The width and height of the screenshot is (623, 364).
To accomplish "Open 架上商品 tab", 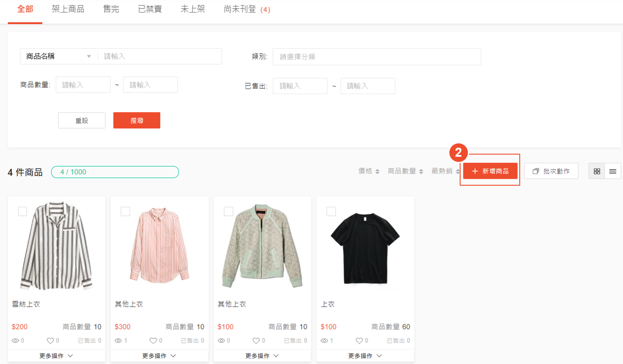I will pos(68,9).
